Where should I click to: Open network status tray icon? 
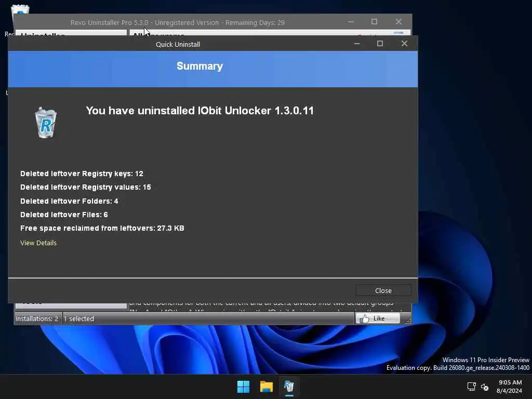coord(471,387)
